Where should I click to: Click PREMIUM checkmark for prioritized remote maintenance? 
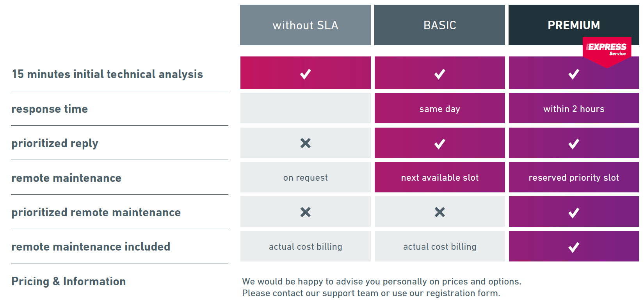[x=573, y=213]
